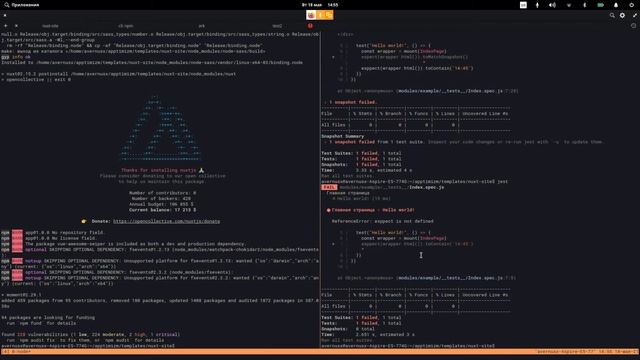Viewport: 640px width, 360px height.
Task: Switch to the test2 tab
Action: click(277, 26)
